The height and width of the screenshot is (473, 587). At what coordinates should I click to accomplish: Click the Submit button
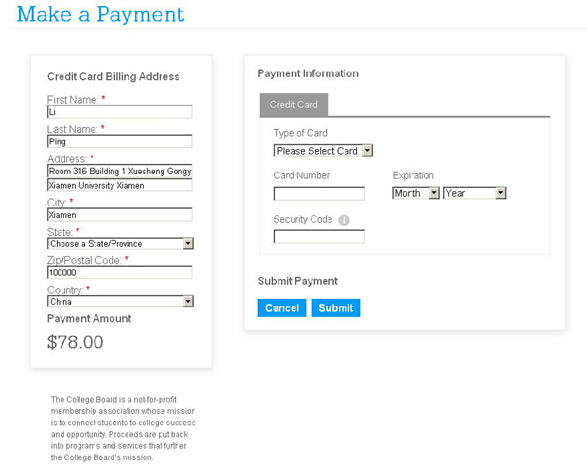pos(336,308)
